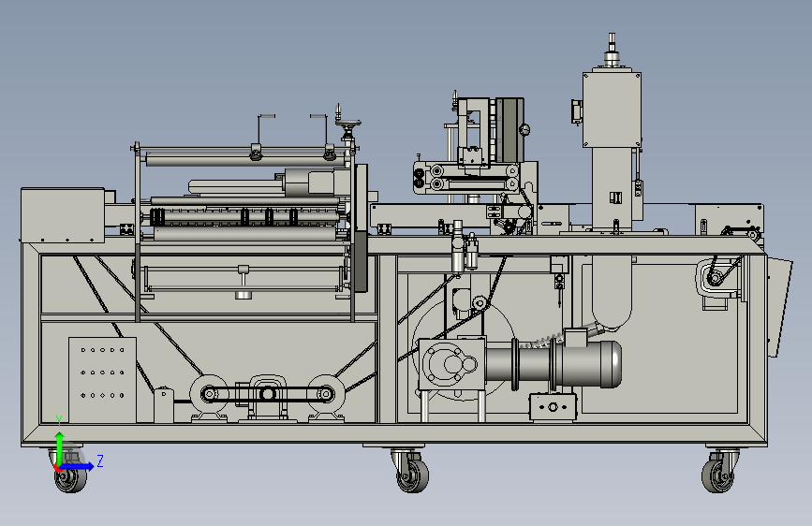This screenshot has height=526, width=812.
Task: Click the blue Z axis of the triad
Action: point(78,466)
